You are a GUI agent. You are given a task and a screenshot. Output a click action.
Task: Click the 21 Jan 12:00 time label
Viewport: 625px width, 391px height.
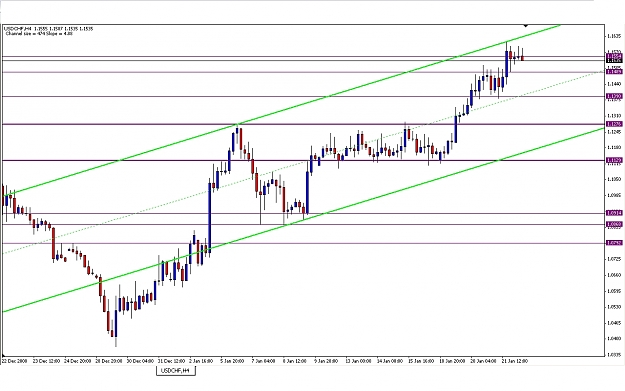coord(515,361)
